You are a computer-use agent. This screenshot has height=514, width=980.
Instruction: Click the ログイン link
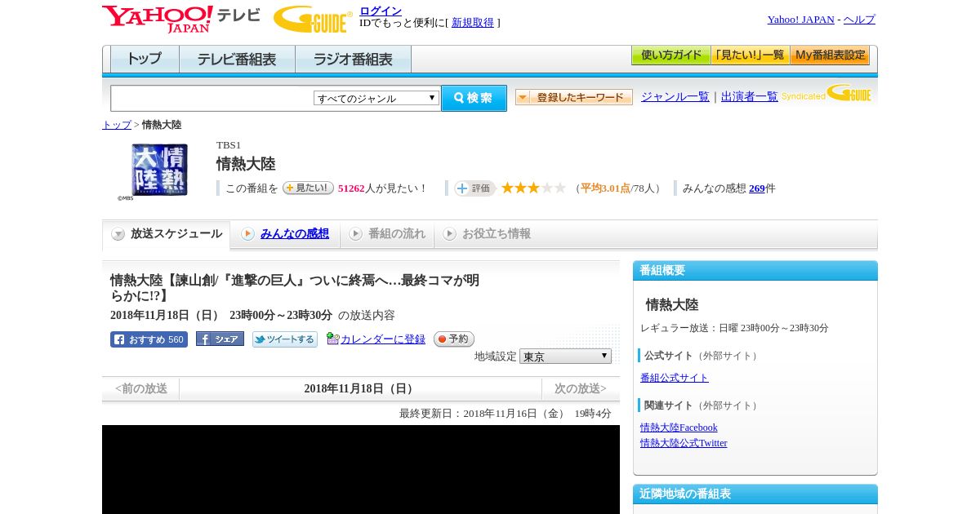pos(381,11)
